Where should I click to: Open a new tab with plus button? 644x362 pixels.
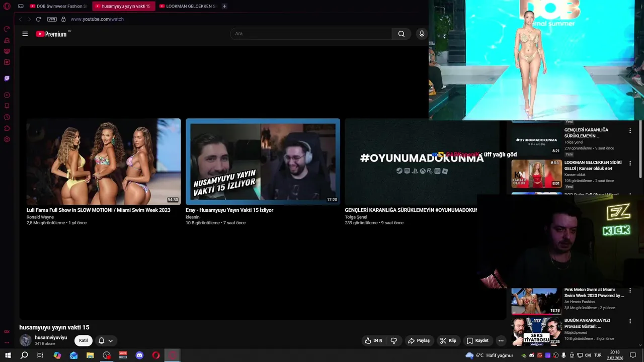coord(224,6)
